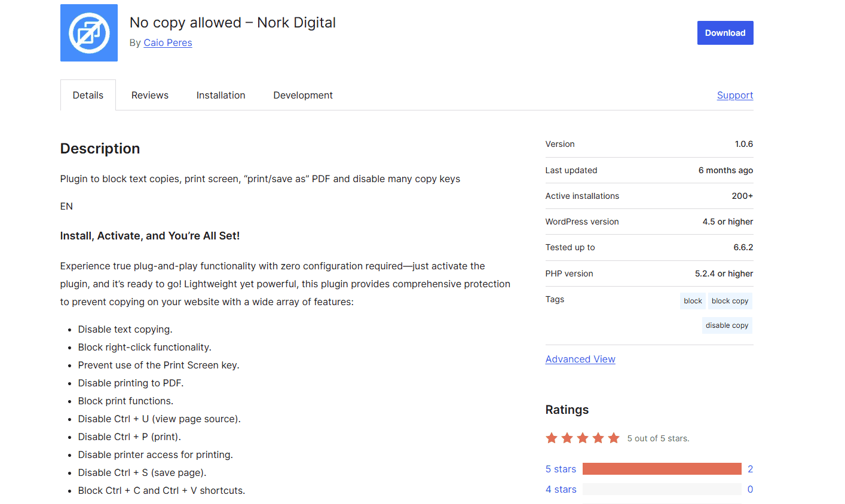This screenshot has height=504, width=845.
Task: Click the plugin title 'No copy allowed – Nork Digital'
Action: 232,23
